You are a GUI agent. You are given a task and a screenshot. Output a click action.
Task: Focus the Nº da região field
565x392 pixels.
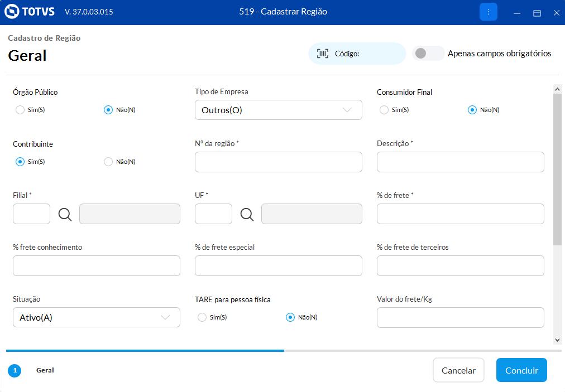pos(278,162)
